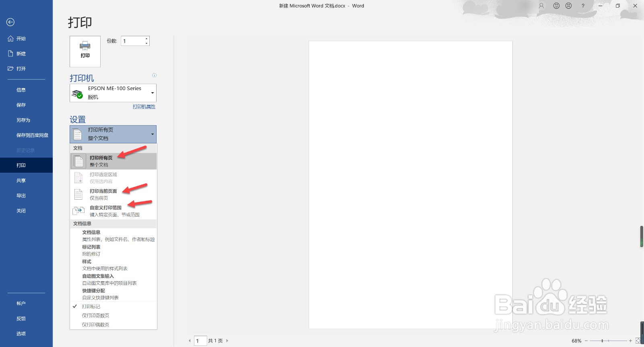Click the 68% zoom level text
Screen dimensions: 644x347
[x=576, y=341]
